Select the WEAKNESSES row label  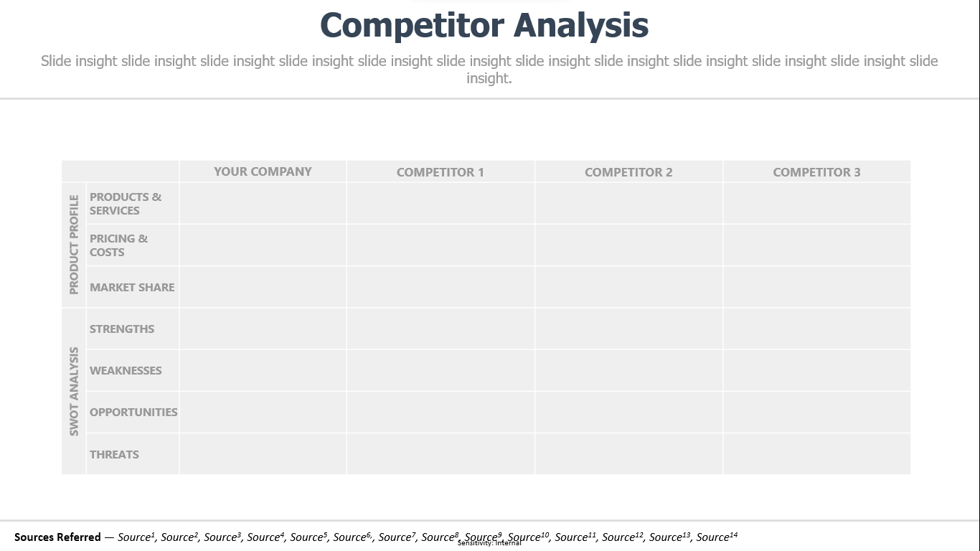126,370
